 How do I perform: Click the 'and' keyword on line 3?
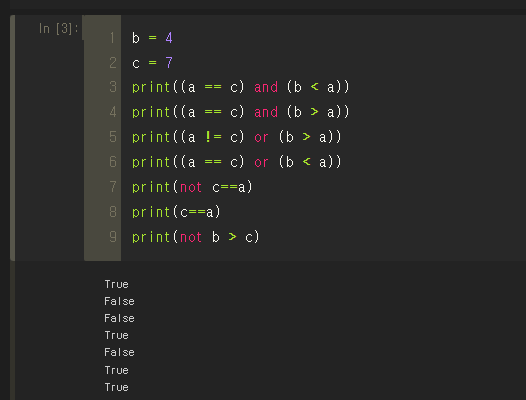(266, 87)
